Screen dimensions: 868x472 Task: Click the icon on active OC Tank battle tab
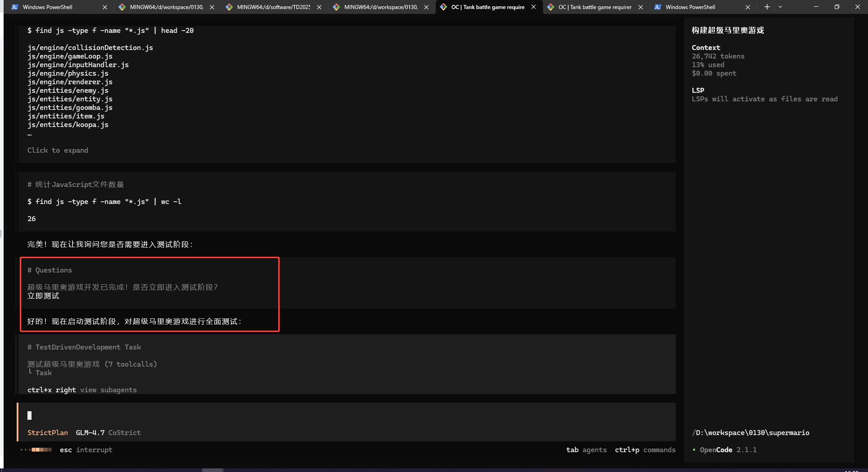pos(443,7)
